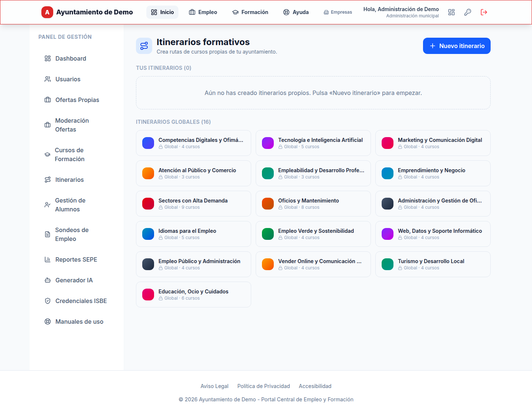Click lock icon on Educación, Ocio y Cuidados
Viewport: 532px width, 415px height.
click(x=161, y=298)
